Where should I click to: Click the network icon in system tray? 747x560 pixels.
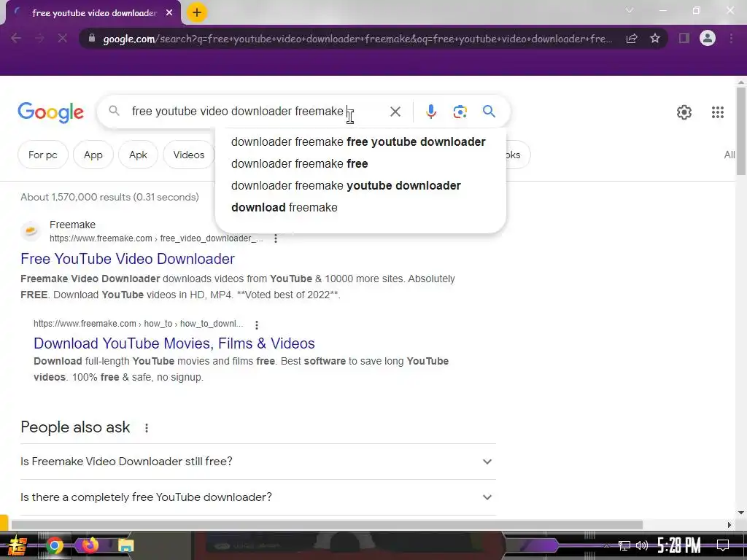pyautogui.click(x=624, y=545)
